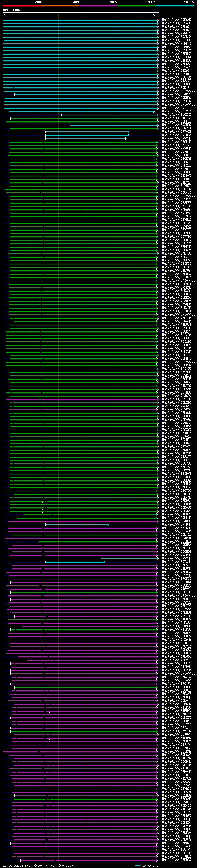Click hit label UniRef100_Q8RP84

pyautogui.click(x=177, y=501)
